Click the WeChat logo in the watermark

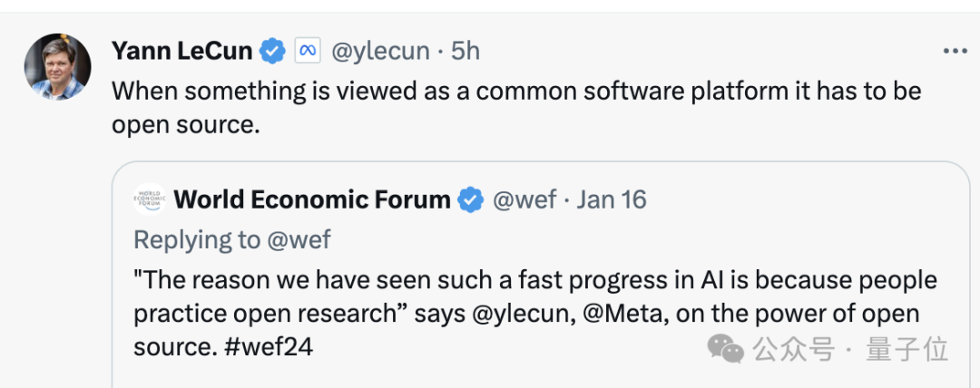(726, 347)
